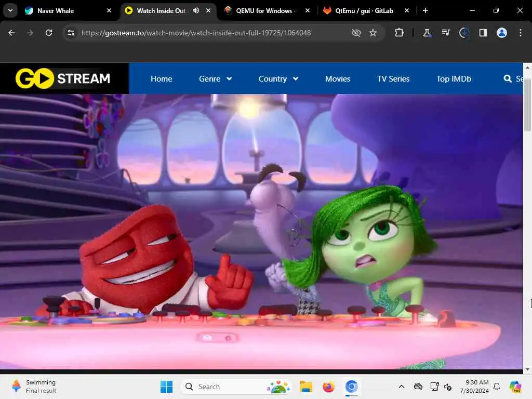Launch Firefox from the taskbar
The image size is (532, 399).
pyautogui.click(x=328, y=387)
